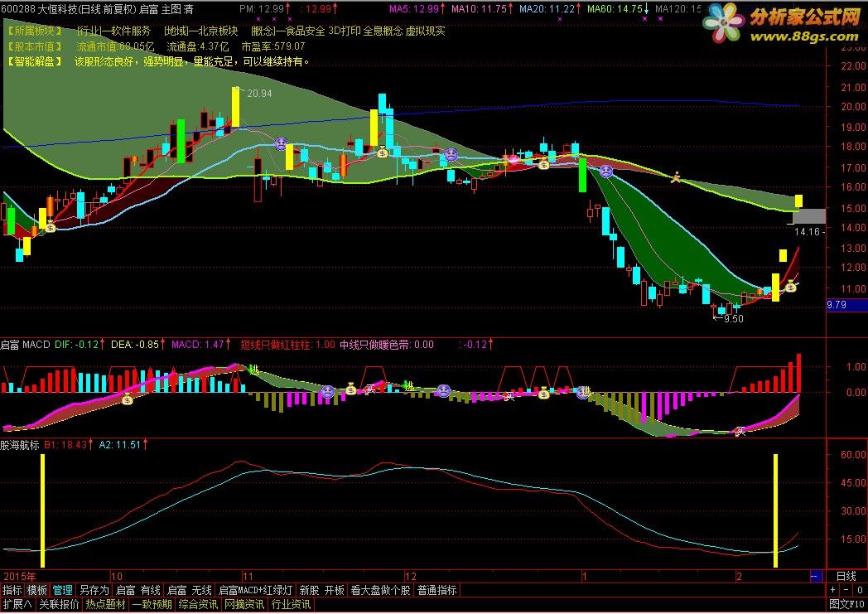Viewport: 868px width, 614px height.
Task: Click the 14.16 gap price label
Action: [807, 231]
